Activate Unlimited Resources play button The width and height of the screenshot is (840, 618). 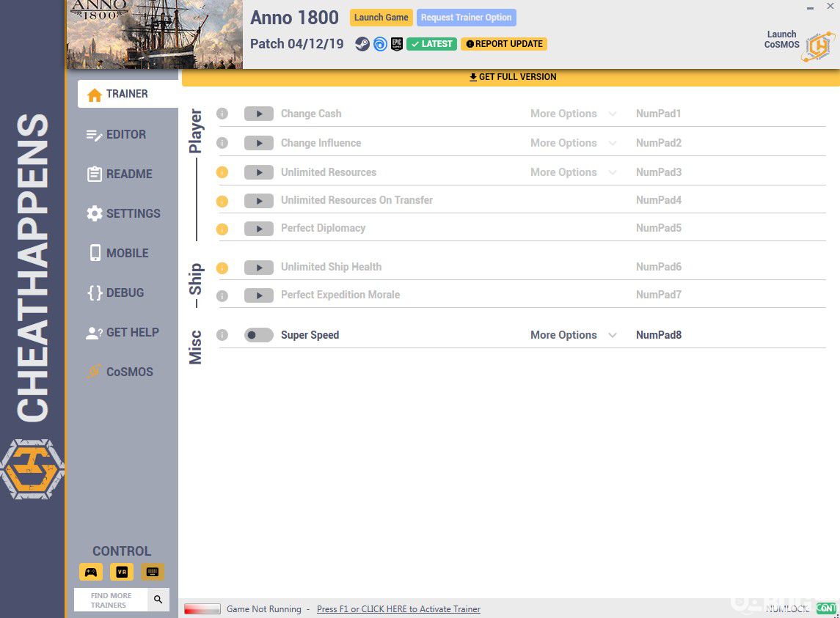click(x=259, y=172)
